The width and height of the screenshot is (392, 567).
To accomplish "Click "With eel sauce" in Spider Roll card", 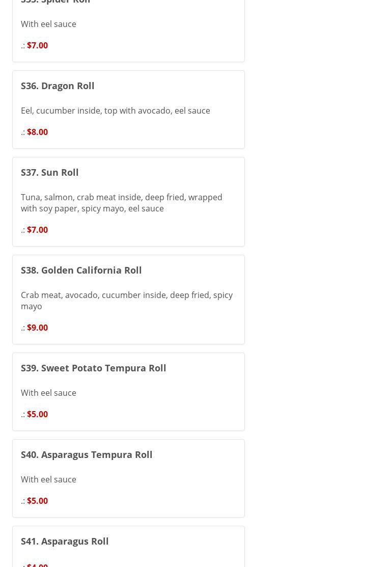I will click(x=48, y=24).
